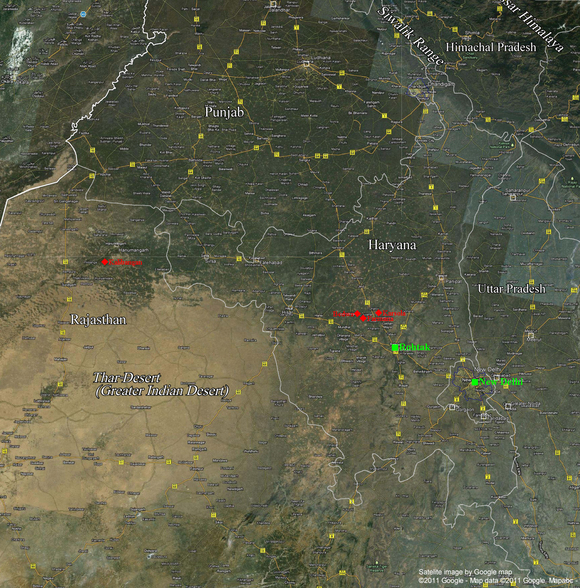The width and height of the screenshot is (580, 588).
Task: Click the small blue circle icon at top left
Action: point(83,14)
